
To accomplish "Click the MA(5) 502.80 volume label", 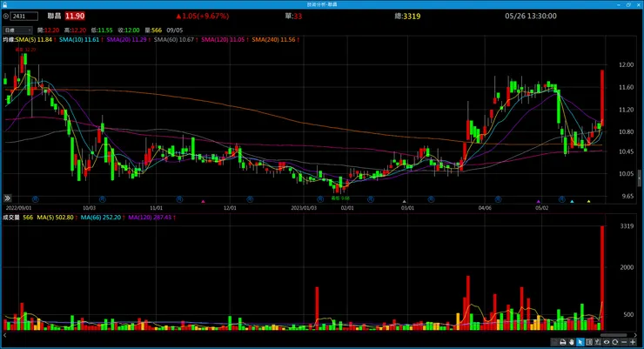I will point(57,218).
